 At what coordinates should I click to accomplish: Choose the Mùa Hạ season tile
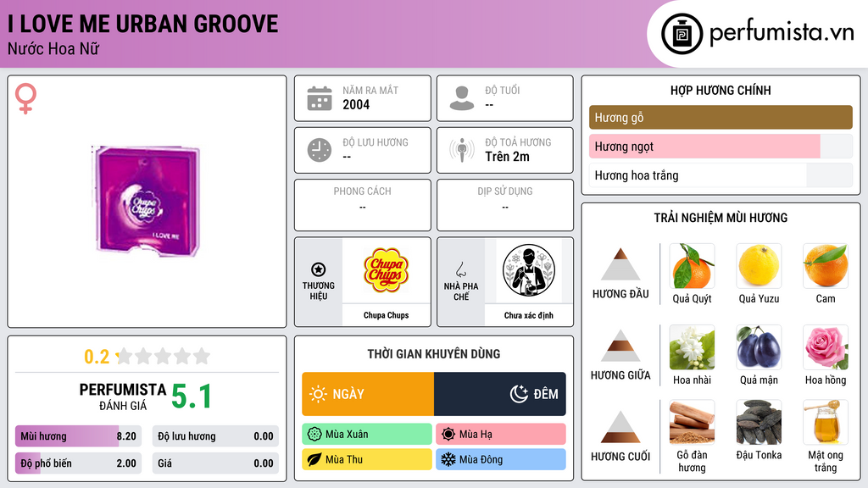501,435
